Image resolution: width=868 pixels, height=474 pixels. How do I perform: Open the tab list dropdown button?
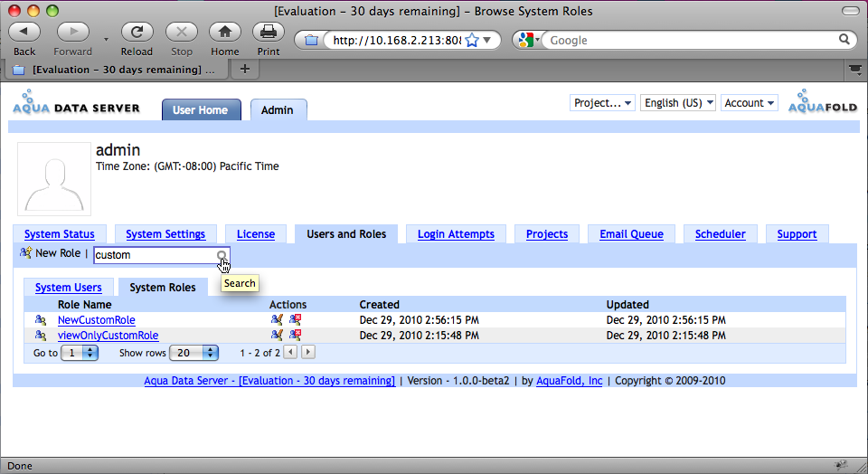click(855, 70)
